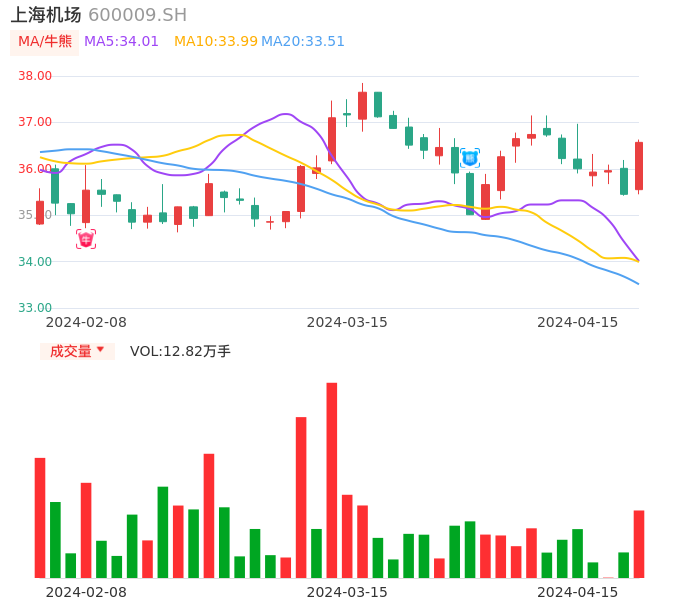Click the MA10:33.99 legend label
Viewport: 686px width, 606px height.
pyautogui.click(x=216, y=42)
